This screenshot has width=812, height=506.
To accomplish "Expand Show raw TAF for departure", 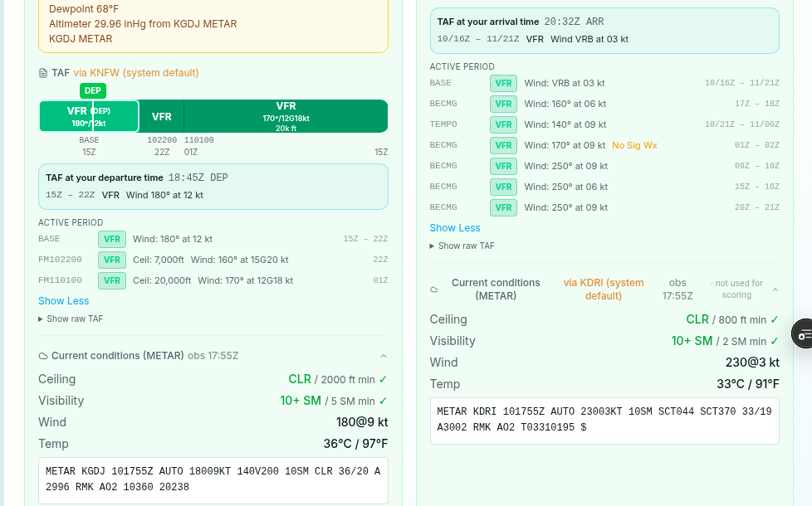I will tap(71, 319).
